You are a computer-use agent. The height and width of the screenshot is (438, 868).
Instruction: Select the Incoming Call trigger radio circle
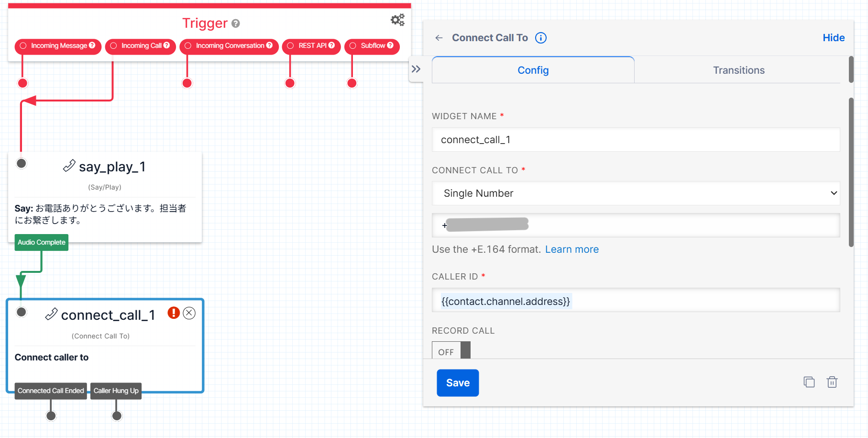(113, 46)
